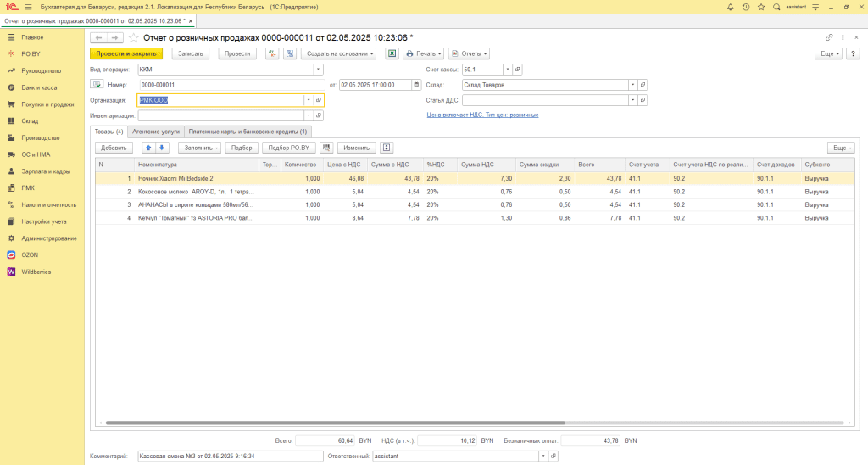
Task: Click the Провести button
Action: [x=237, y=53]
